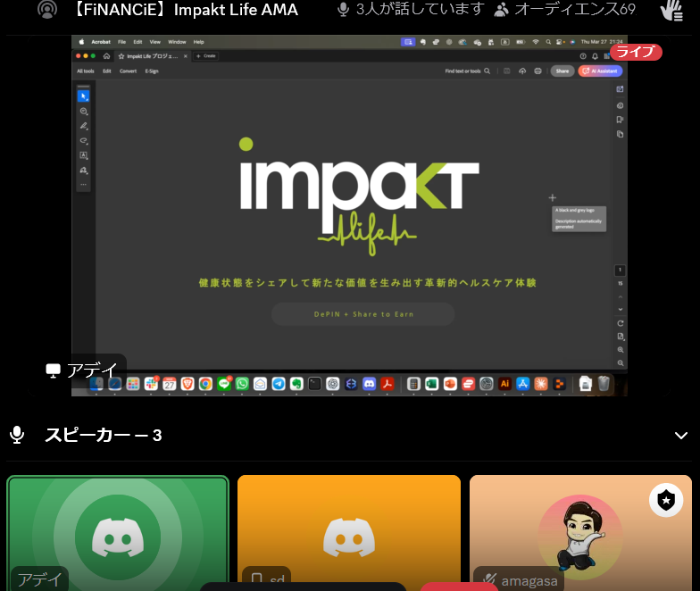Click the アデイ screen share name label
The image size is (700, 591).
point(84,370)
